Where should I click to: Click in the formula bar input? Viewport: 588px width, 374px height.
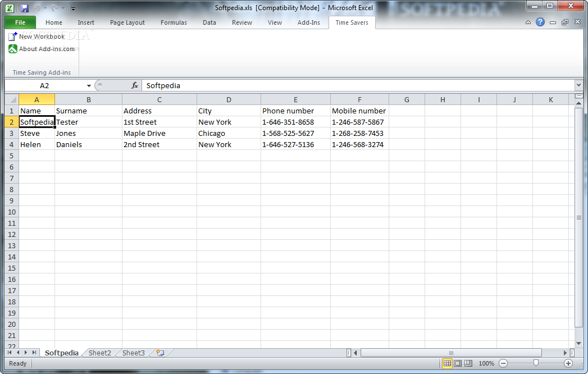pos(358,85)
